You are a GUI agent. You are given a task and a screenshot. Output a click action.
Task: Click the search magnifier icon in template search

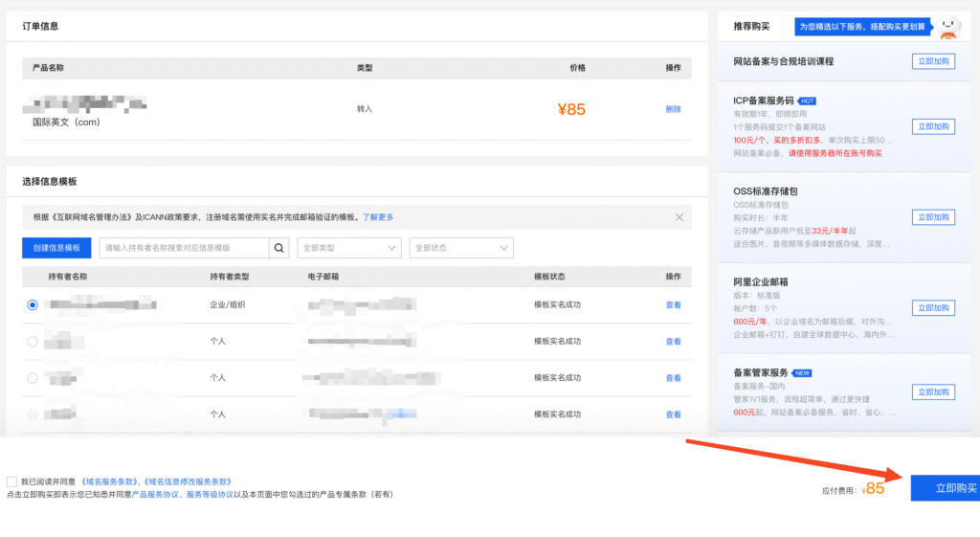pos(279,249)
